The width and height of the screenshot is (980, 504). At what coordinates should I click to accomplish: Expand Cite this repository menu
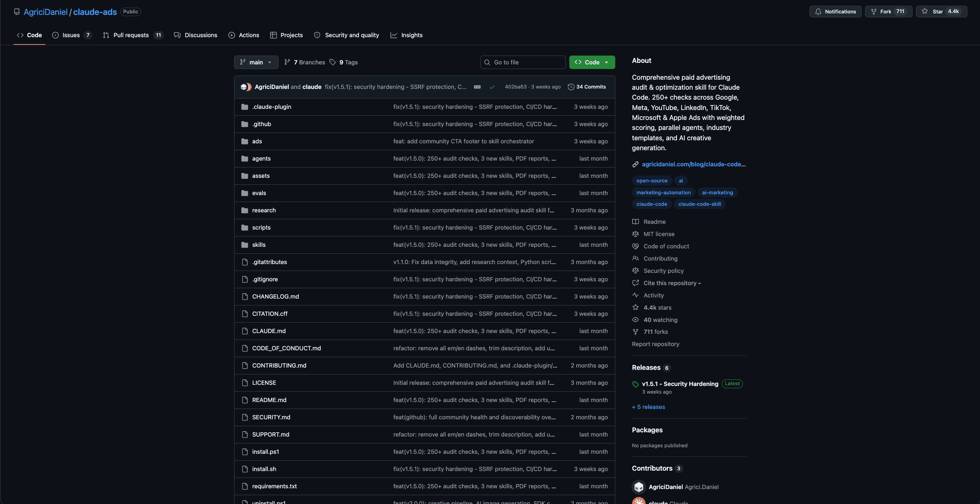672,283
